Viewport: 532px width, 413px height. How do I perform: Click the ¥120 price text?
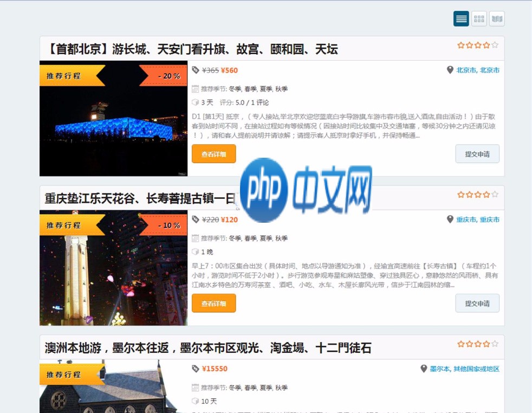coord(229,220)
